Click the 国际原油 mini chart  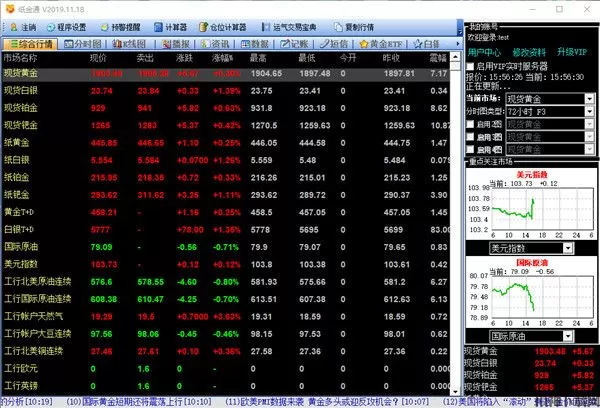point(531,292)
